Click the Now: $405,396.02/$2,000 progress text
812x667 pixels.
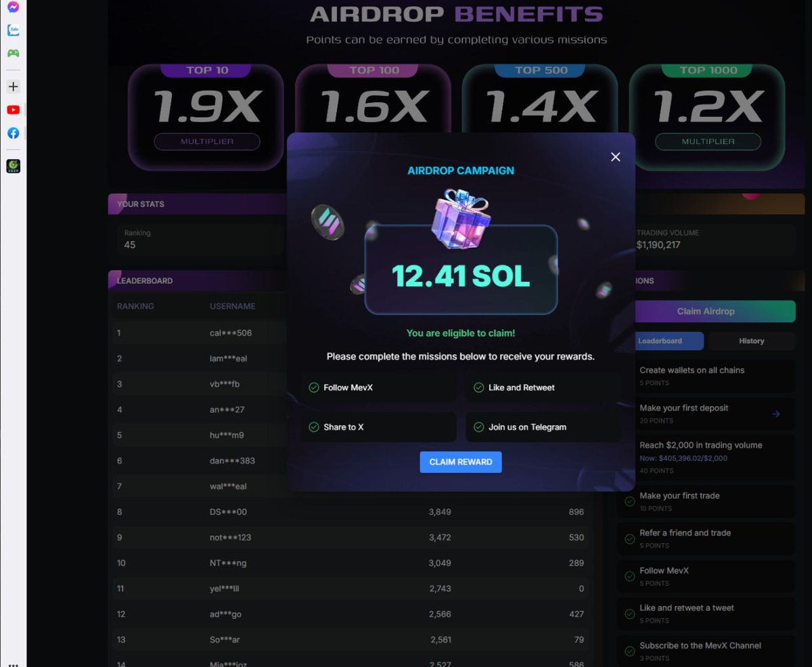coord(683,458)
